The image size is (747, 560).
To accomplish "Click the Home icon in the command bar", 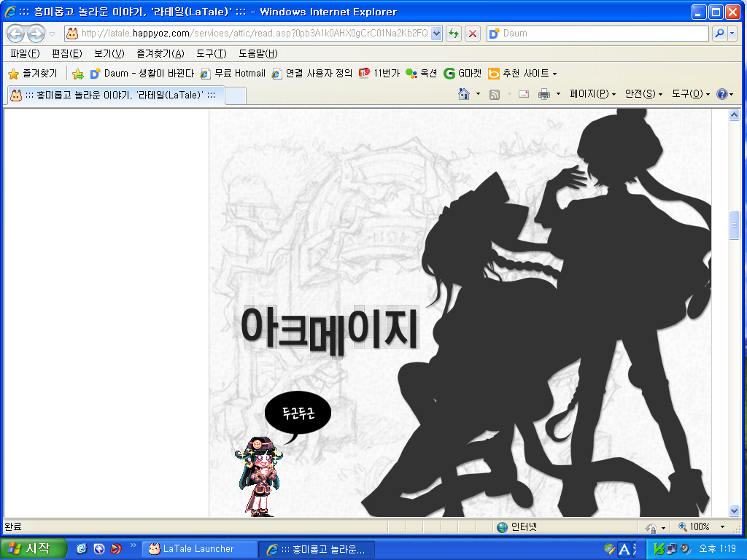I will point(463,94).
